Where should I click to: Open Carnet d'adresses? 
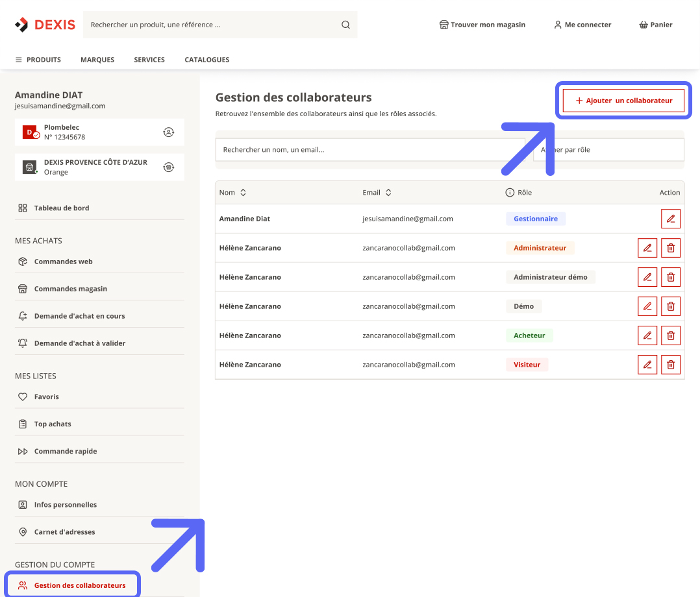pos(99,532)
